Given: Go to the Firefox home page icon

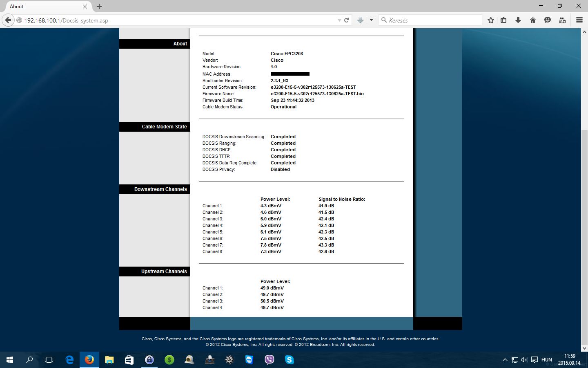Looking at the screenshot, I should click(533, 20).
